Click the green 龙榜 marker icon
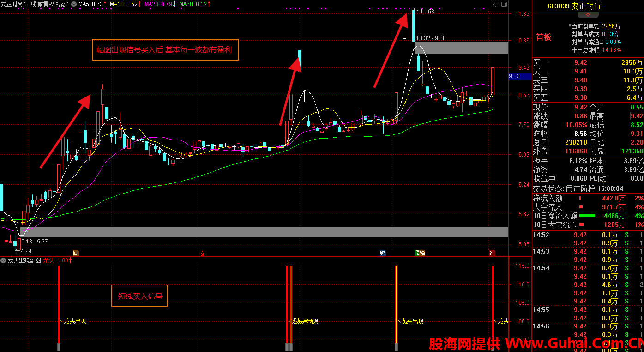Viewport: 644px width, 352px height. pyautogui.click(x=420, y=253)
